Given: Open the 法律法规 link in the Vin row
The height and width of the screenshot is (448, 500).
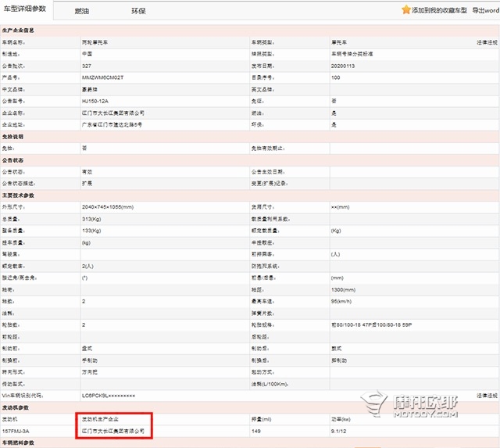Looking at the screenshot, I should pos(487,396).
